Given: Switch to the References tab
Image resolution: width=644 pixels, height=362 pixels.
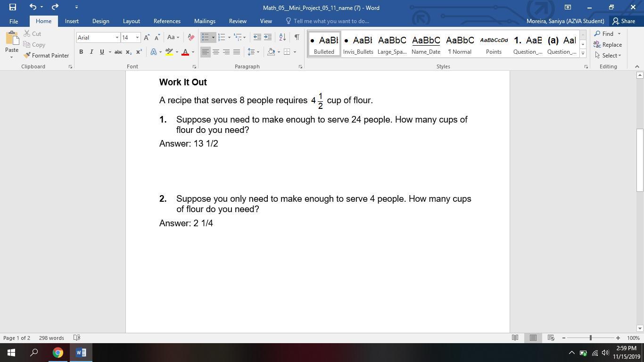Looking at the screenshot, I should point(167,21).
